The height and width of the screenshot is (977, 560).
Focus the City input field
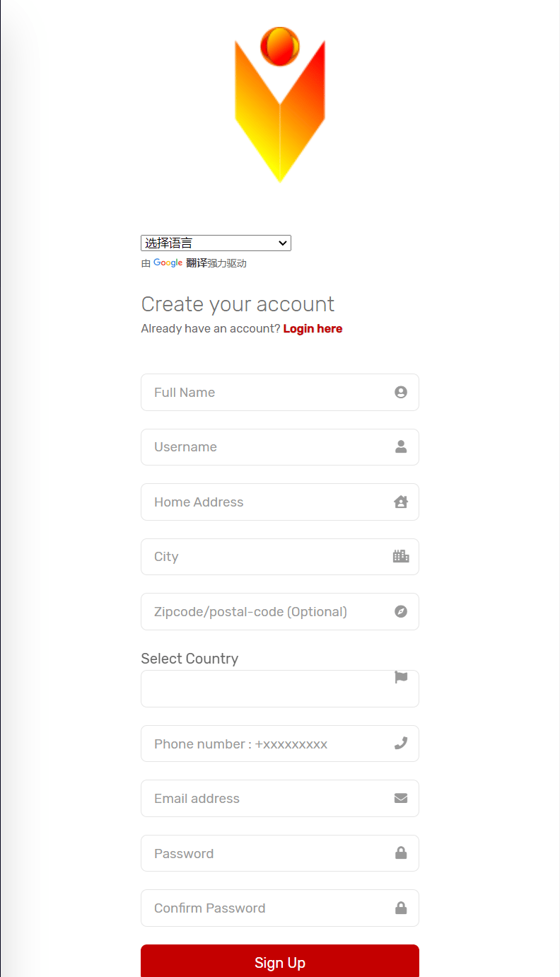(x=280, y=557)
